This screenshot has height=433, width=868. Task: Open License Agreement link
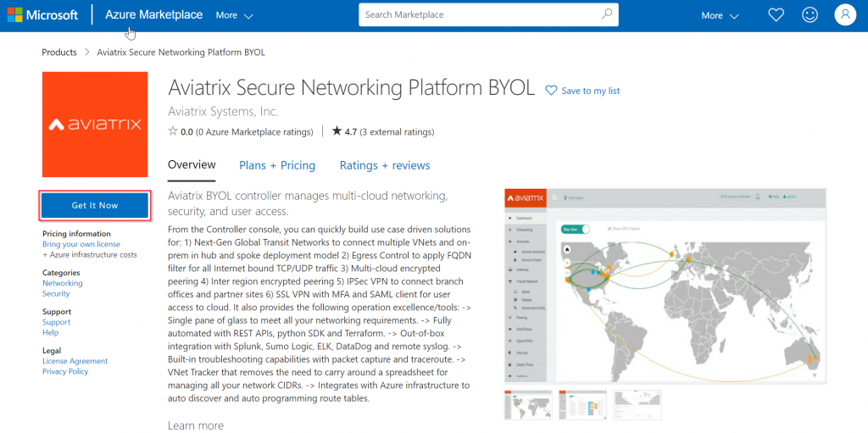coord(75,361)
